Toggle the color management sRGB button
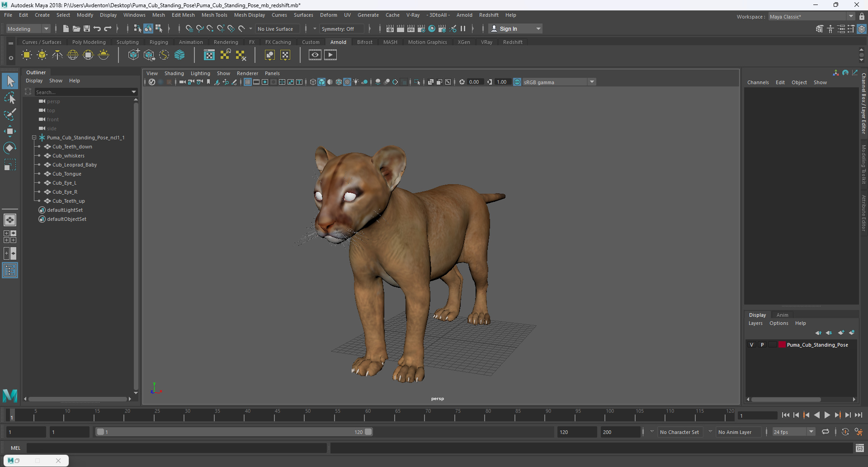 pos(517,82)
